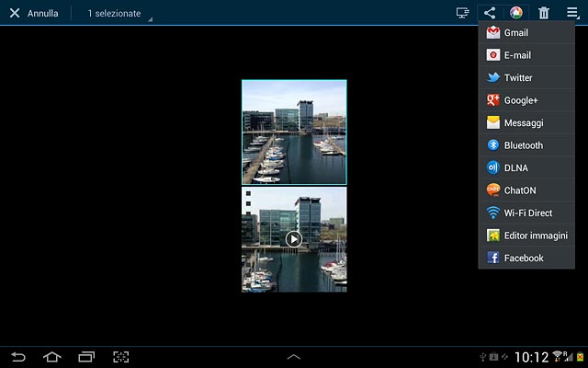Tap the share icon in toolbar
The image size is (588, 368).
490,13
